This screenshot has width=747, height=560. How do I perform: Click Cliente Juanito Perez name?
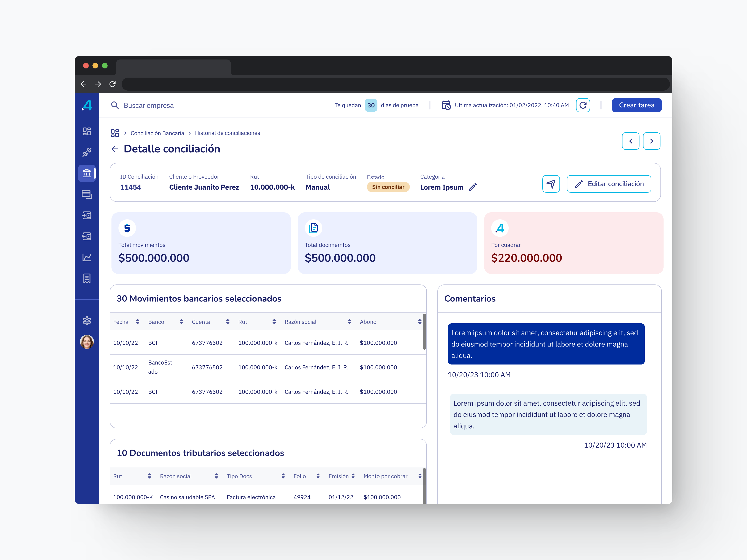[x=204, y=187]
